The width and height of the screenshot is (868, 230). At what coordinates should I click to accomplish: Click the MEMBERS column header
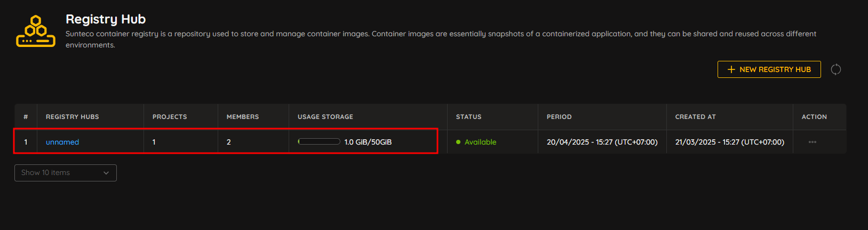[x=243, y=117]
